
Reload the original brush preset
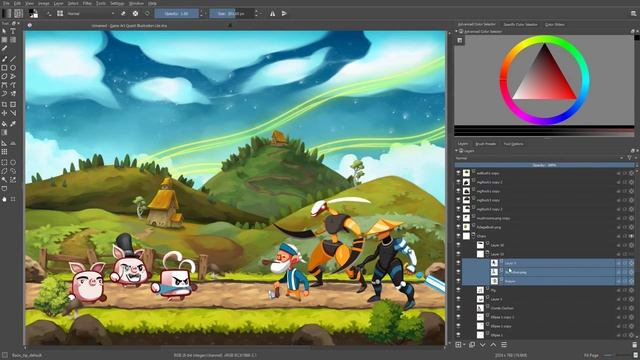(147, 13)
